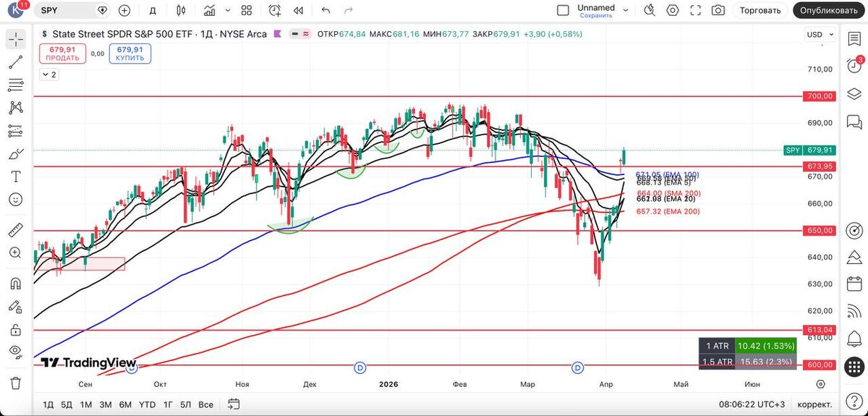Start bar replay mode
This screenshot has width=868, height=416.
point(298,10)
